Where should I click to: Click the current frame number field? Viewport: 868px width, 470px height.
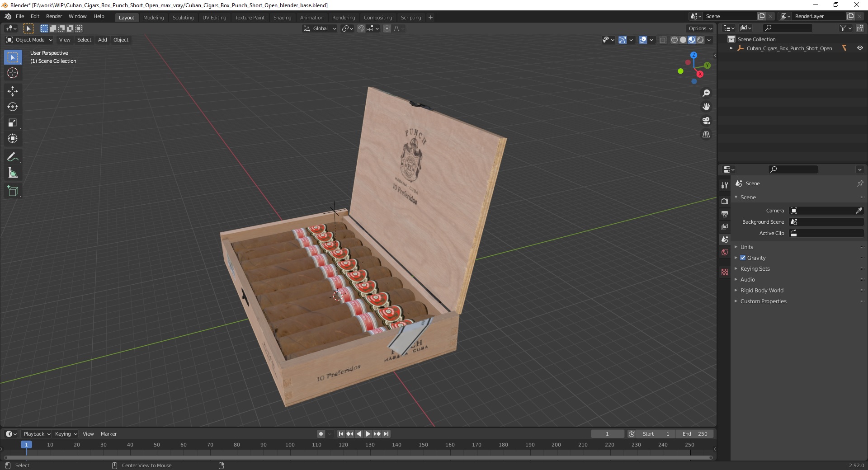pyautogui.click(x=607, y=434)
